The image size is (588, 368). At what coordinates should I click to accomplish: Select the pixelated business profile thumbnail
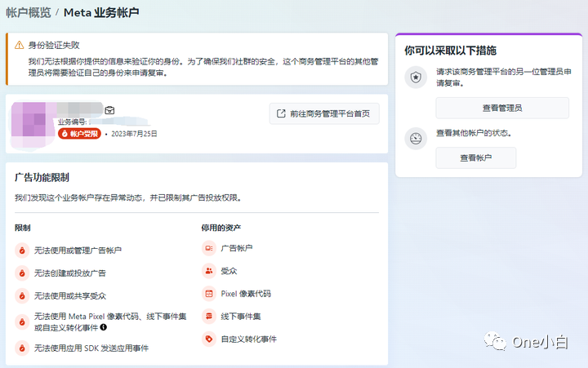click(x=33, y=124)
